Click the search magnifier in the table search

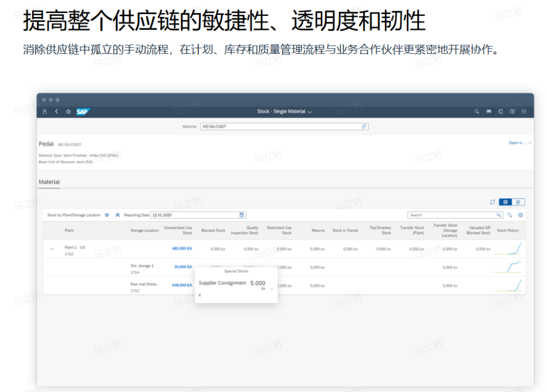point(499,215)
